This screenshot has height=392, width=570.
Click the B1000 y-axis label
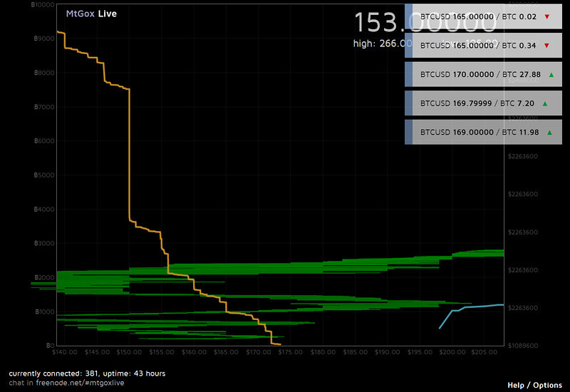point(45,311)
